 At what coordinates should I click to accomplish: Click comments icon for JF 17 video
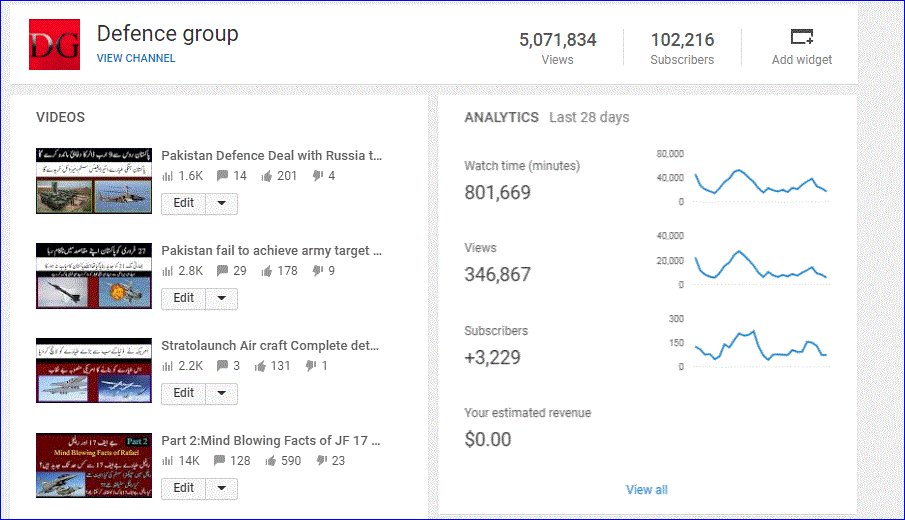pyautogui.click(x=219, y=461)
